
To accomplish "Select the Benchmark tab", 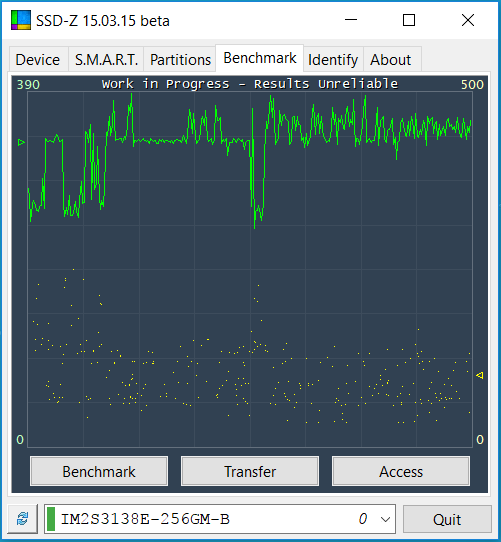I will click(260, 58).
